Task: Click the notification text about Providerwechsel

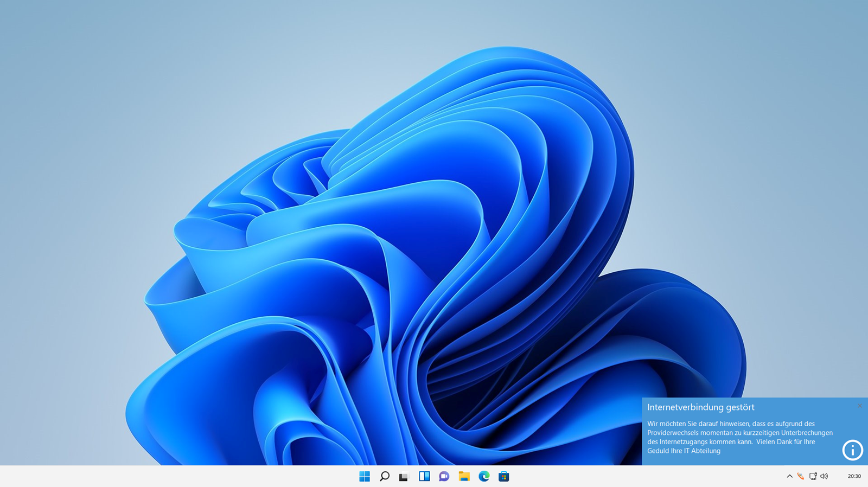Action: (x=740, y=437)
